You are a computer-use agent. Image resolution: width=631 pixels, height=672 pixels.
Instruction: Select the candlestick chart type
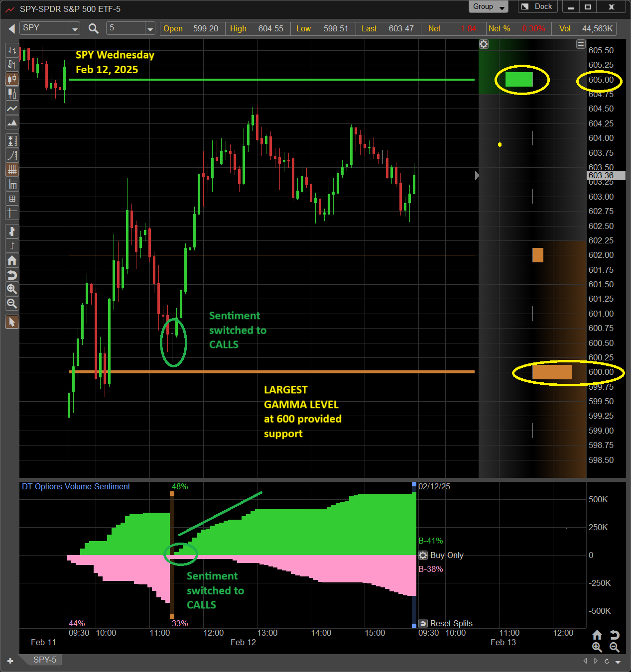(x=12, y=79)
